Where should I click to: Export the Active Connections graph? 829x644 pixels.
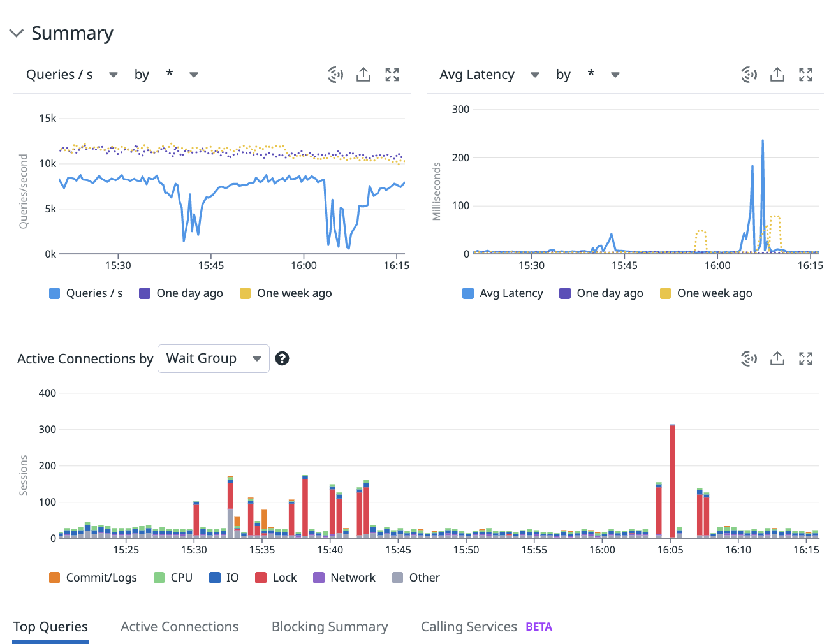click(x=777, y=358)
